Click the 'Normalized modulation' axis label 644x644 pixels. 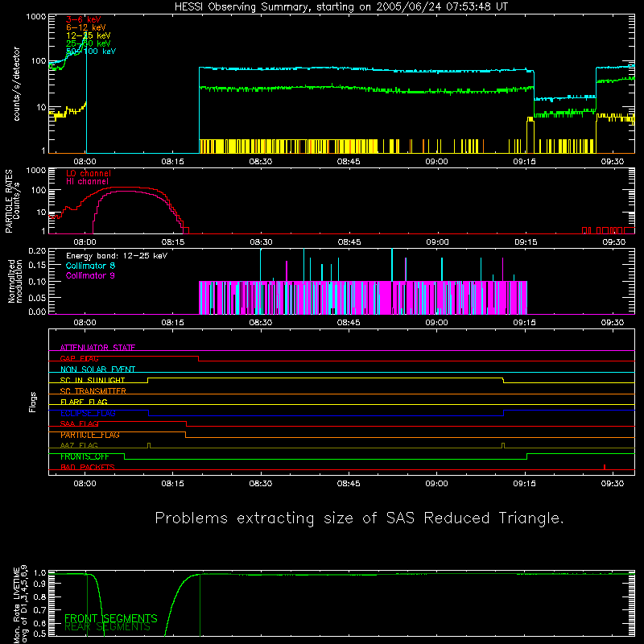click(14, 281)
